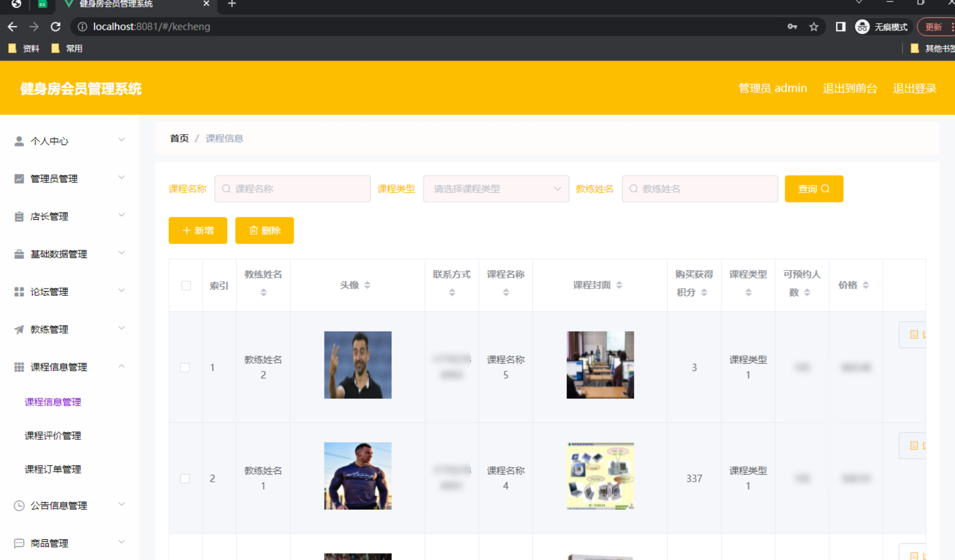Sort table by 可预约人数 column arrows
Image resolution: width=955 pixels, height=560 pixels.
[807, 293]
